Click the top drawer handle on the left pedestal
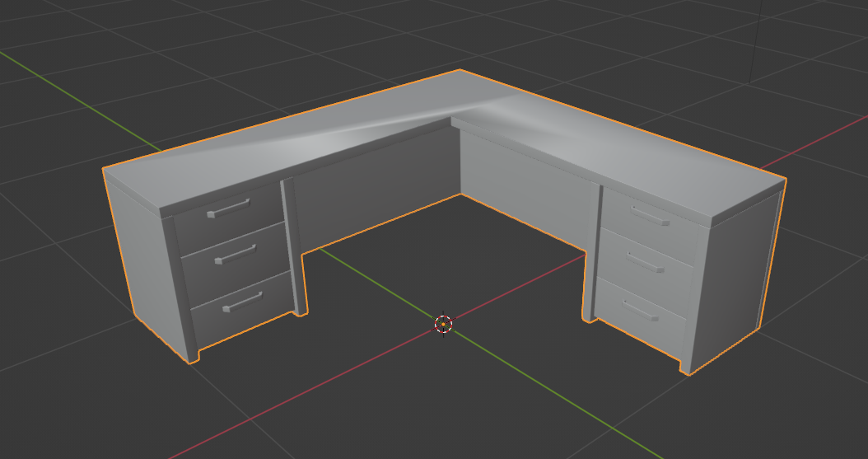Screen dimensions: 868x459 (228, 208)
